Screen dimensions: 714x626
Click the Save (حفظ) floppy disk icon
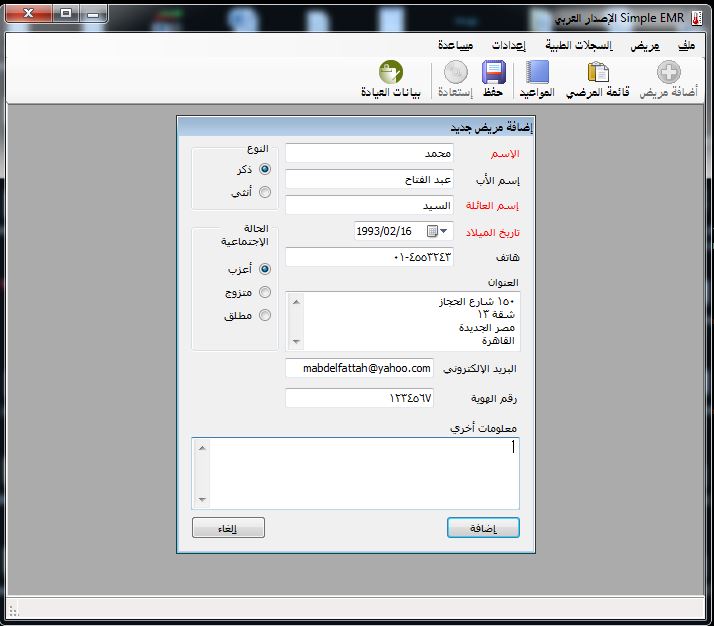(494, 72)
